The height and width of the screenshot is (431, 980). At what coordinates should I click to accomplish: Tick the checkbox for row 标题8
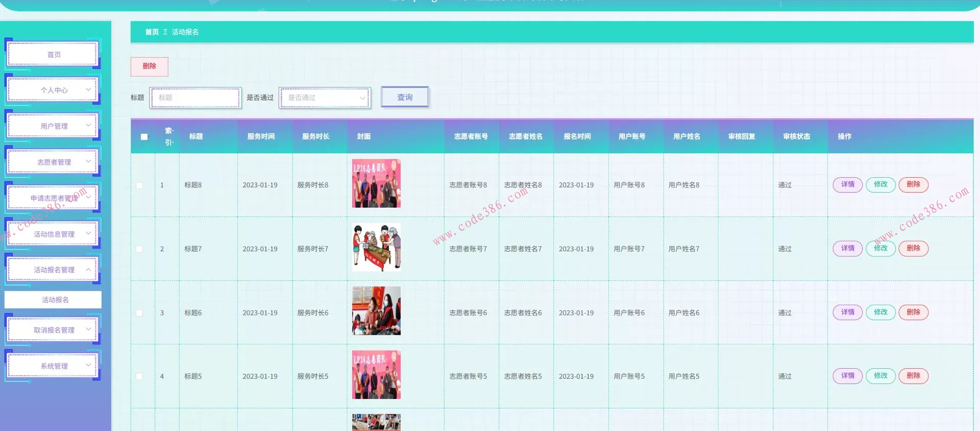point(139,185)
